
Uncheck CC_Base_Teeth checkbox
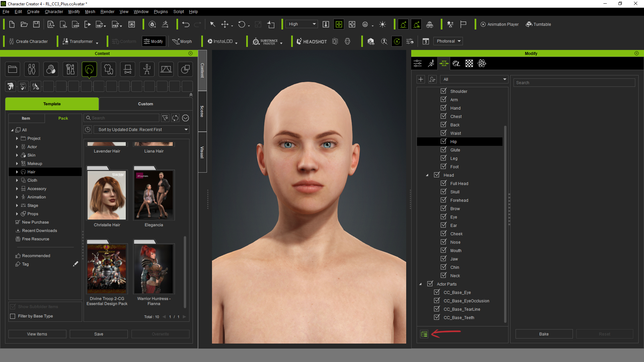point(437,317)
